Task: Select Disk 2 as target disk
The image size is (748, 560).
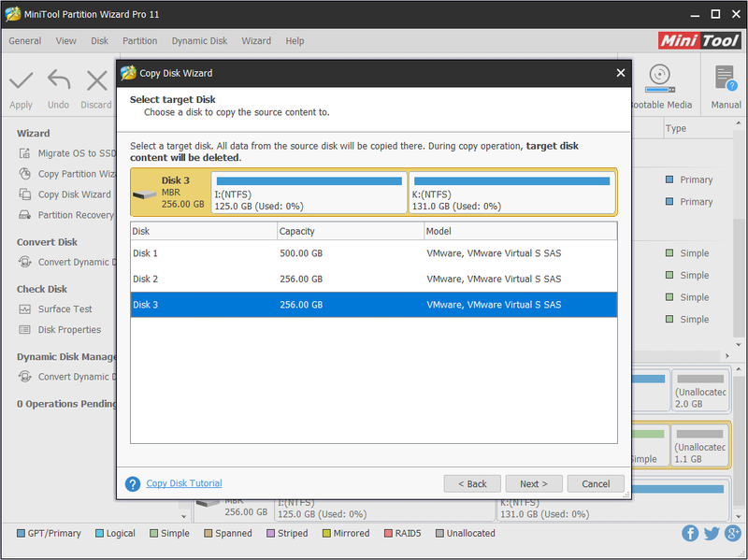Action: pos(373,279)
